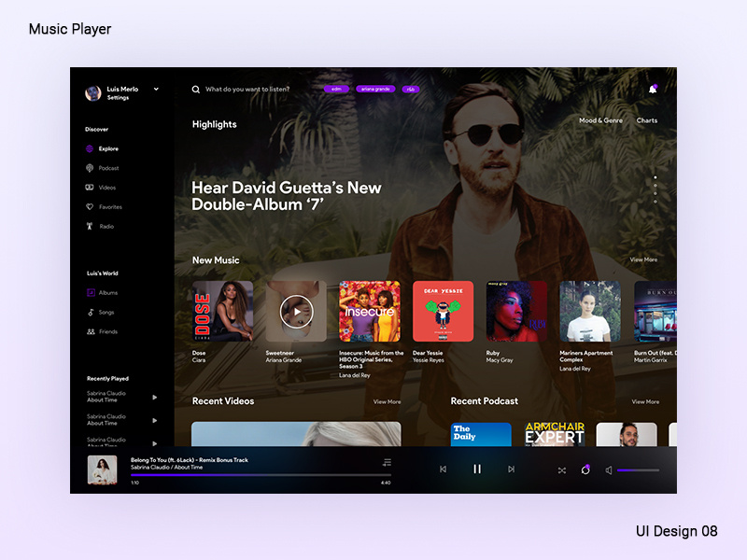Open Ruby album cover by Macy Gray
747x560 pixels.
coord(516,311)
